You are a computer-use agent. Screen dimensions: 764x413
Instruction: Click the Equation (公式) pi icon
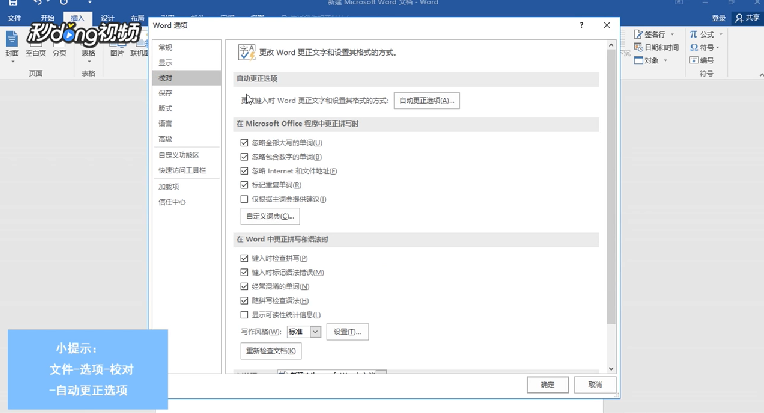[x=693, y=35]
